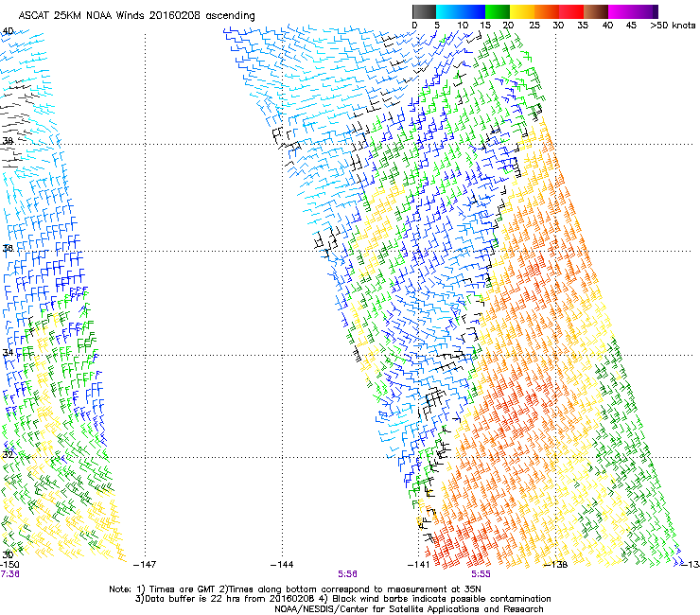Click the '38' latitude label

pos(8,141)
